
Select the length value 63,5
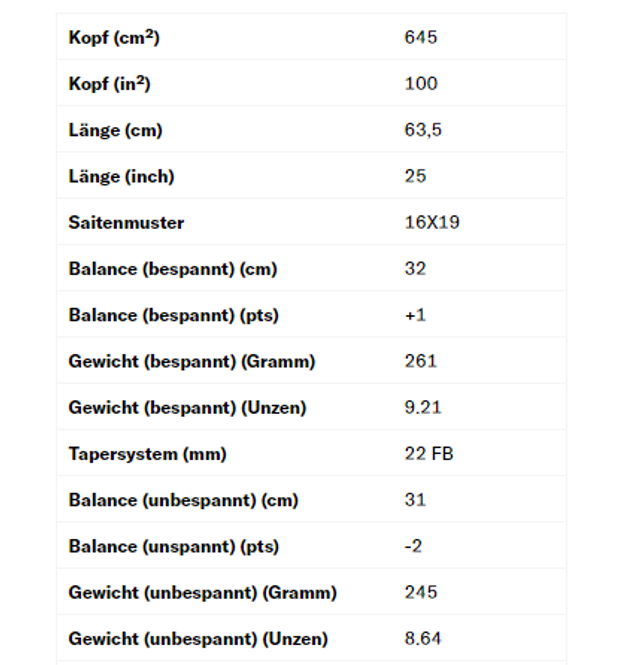click(x=424, y=130)
